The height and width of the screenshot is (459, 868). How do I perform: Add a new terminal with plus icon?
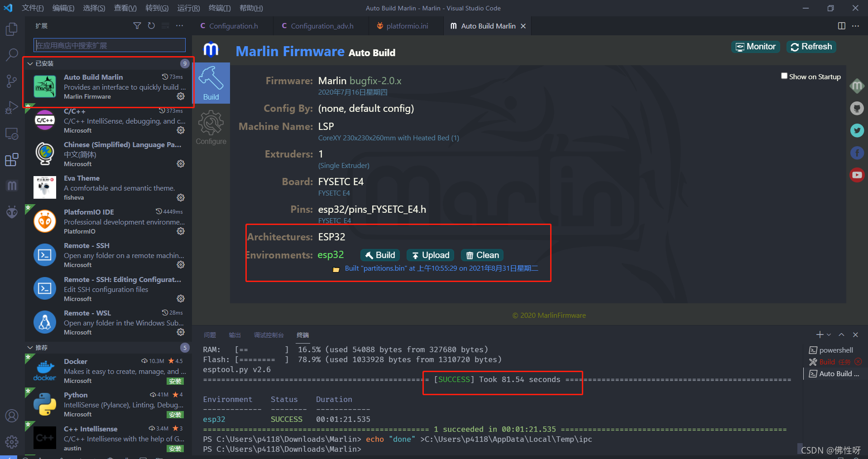pos(820,335)
